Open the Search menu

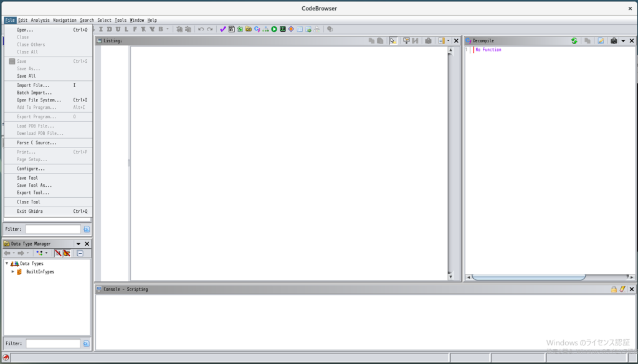(87, 20)
